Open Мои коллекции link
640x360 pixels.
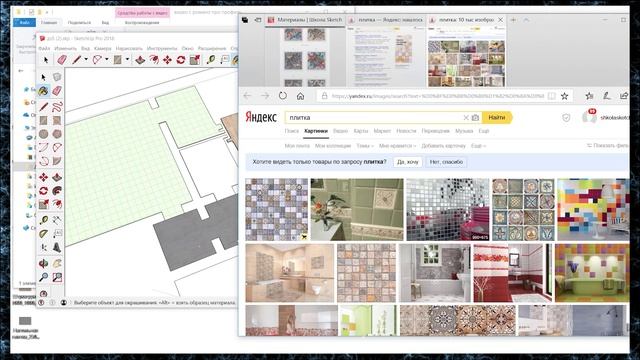tap(333, 146)
